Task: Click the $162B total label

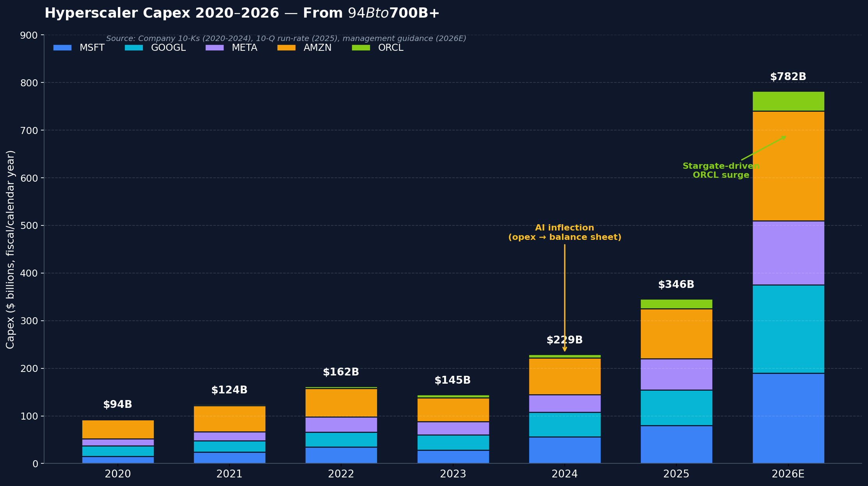Action: (341, 372)
